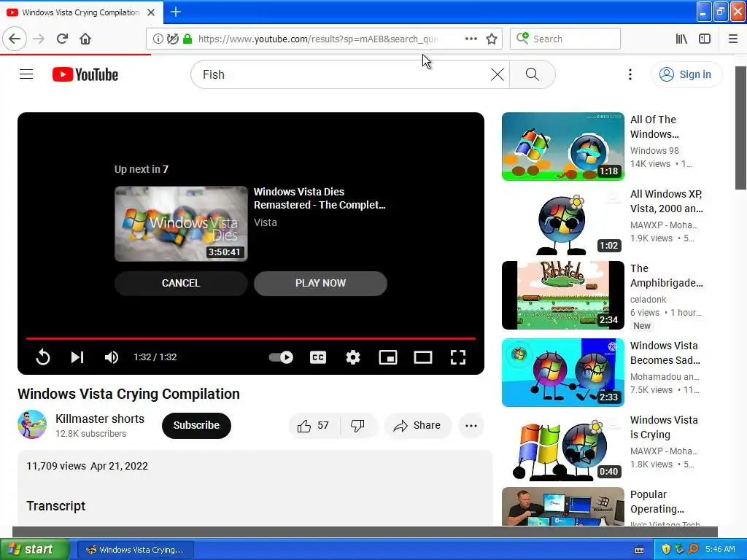Image resolution: width=747 pixels, height=560 pixels.
Task: Click the 11,709 views text
Action: coord(55,466)
